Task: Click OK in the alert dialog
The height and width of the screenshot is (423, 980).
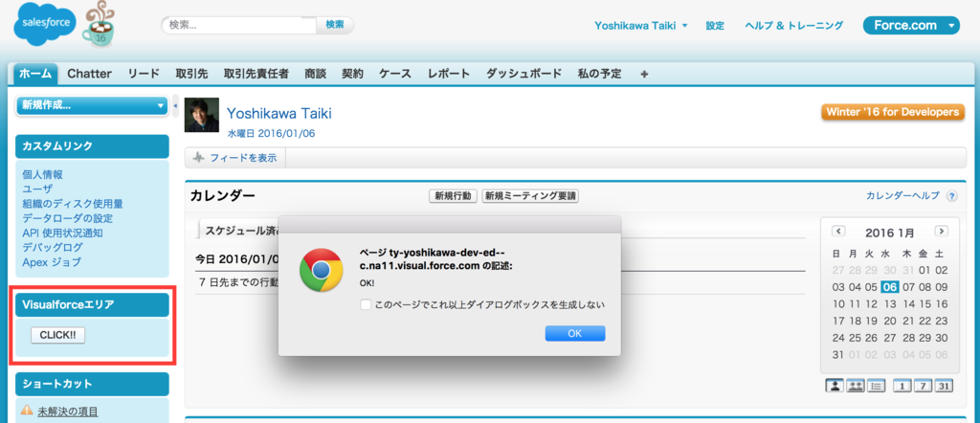Action: tap(575, 334)
